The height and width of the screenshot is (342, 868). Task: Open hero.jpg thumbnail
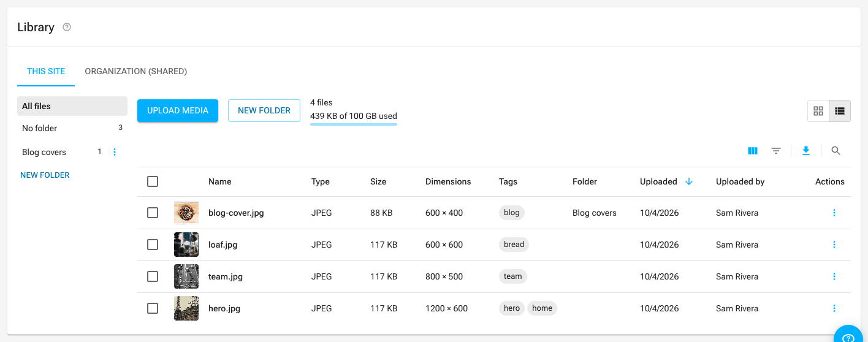pos(186,308)
